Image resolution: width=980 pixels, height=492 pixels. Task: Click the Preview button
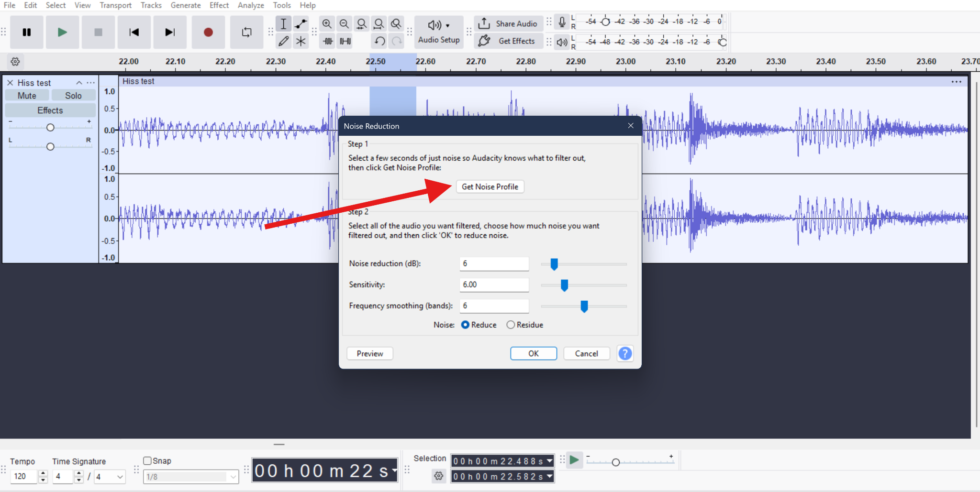369,353
